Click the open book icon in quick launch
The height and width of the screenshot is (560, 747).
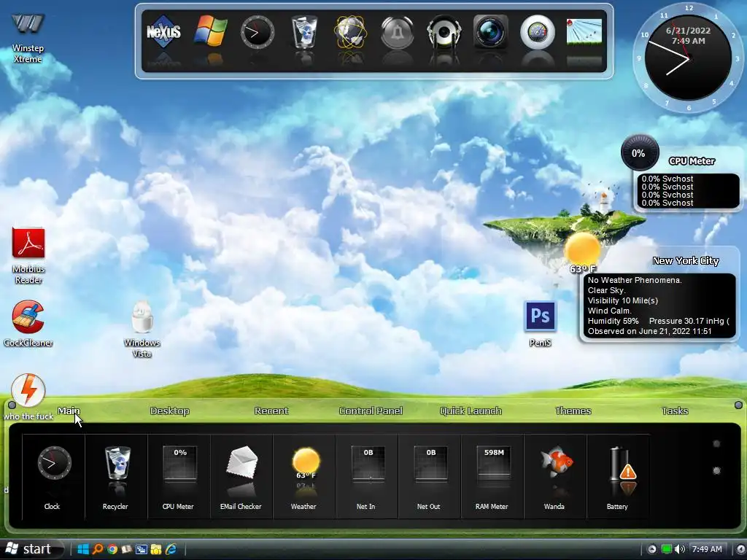127,549
